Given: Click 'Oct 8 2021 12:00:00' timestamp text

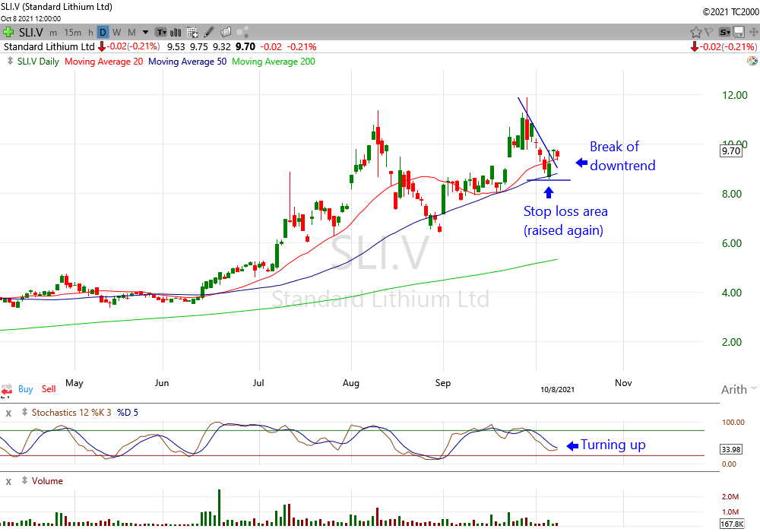Looking at the screenshot, I should (x=31, y=19).
